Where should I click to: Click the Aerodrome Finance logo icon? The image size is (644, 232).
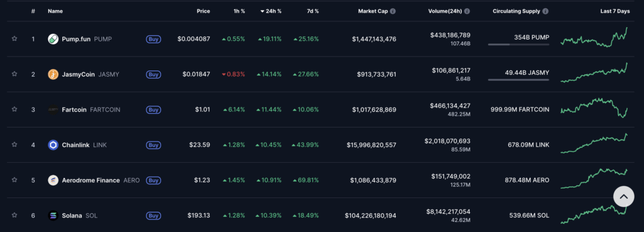point(53,180)
